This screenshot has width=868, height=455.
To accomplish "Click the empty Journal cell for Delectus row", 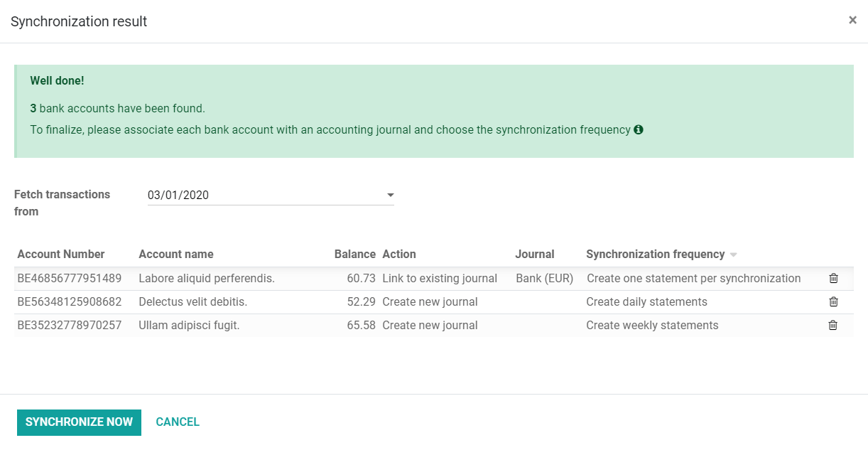I will 547,301.
